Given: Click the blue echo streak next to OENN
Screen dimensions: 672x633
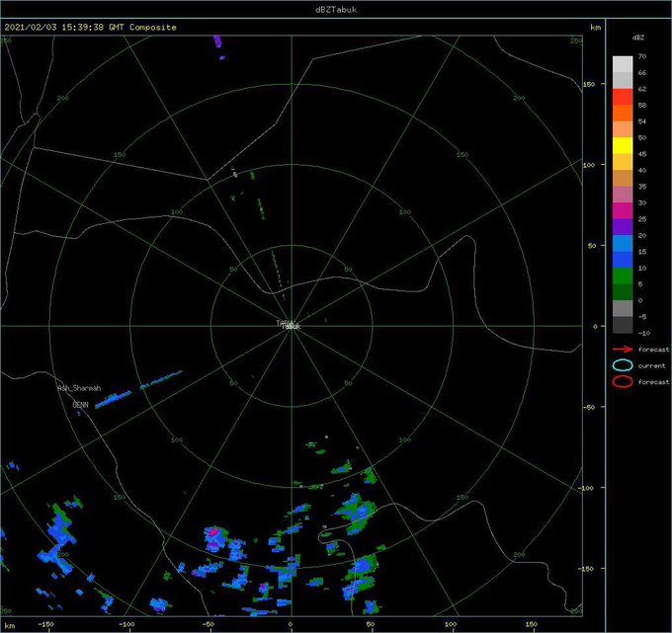Looking at the screenshot, I should [113, 399].
